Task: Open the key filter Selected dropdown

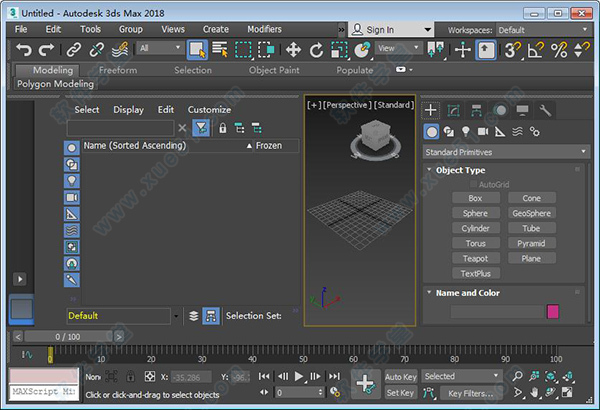Action: point(461,376)
